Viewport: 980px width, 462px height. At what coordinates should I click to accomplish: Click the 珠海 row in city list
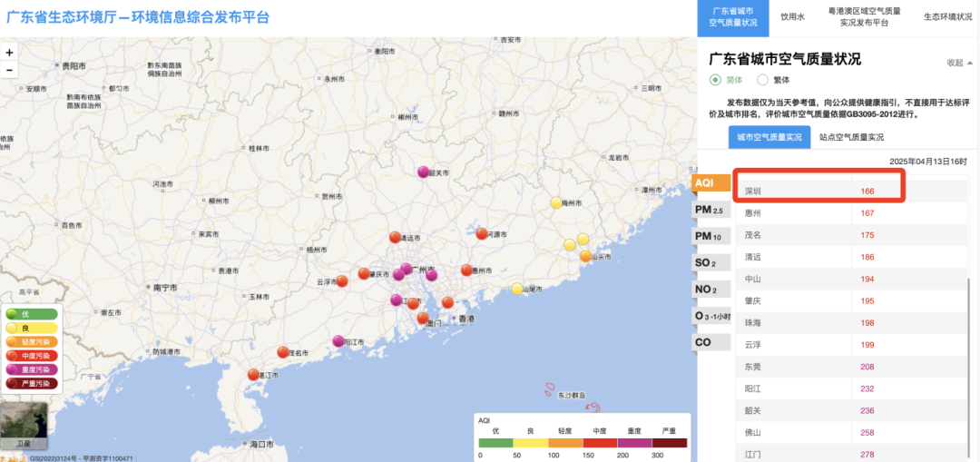tap(852, 322)
